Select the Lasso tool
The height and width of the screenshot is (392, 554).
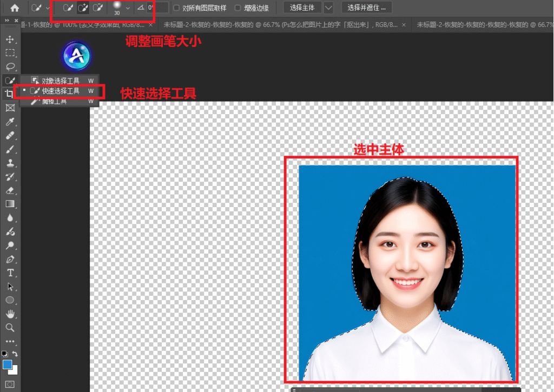10,67
